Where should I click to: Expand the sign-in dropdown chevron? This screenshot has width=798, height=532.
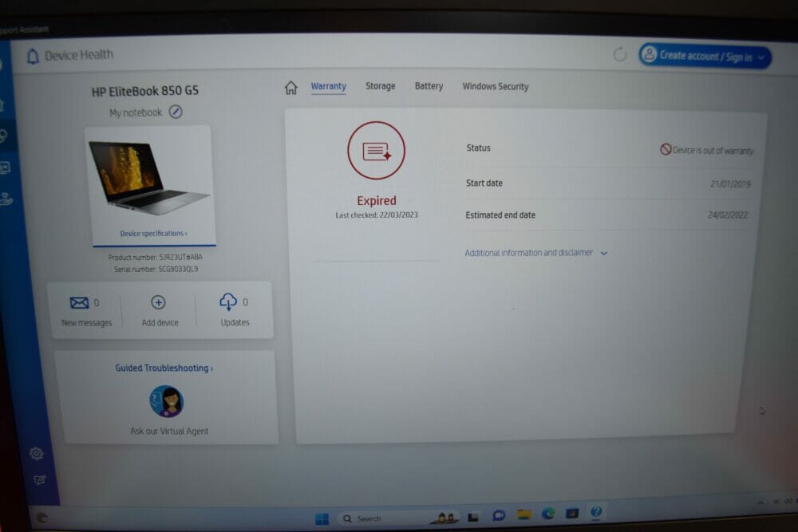click(x=761, y=57)
